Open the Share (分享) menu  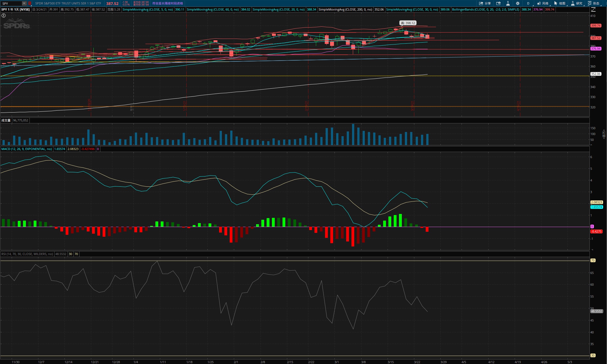click(x=485, y=3)
